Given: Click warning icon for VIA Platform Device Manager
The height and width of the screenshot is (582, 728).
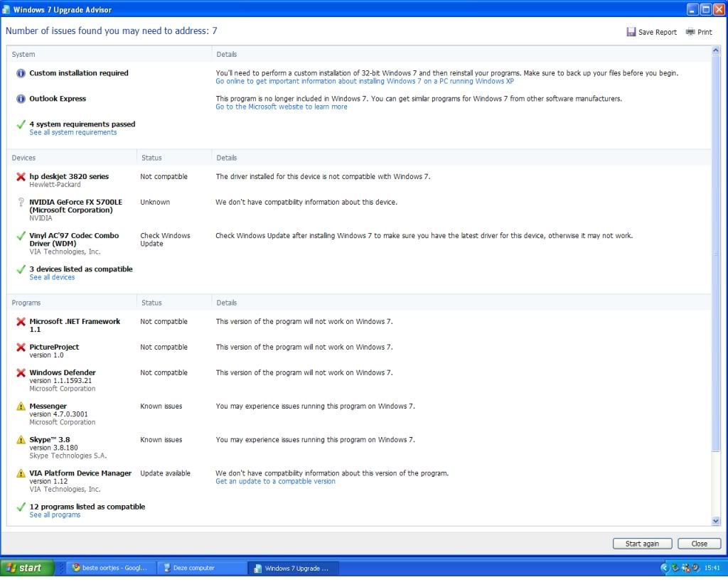Looking at the screenshot, I should pyautogui.click(x=21, y=473).
